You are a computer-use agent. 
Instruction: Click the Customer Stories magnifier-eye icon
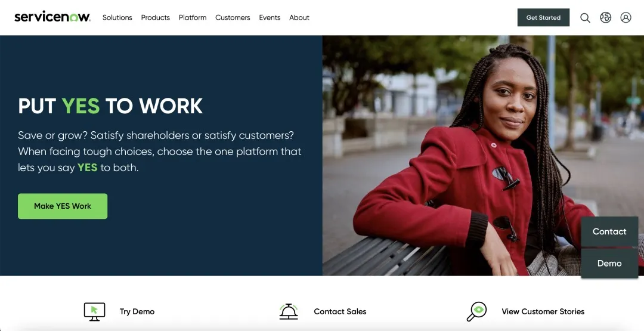(x=476, y=311)
